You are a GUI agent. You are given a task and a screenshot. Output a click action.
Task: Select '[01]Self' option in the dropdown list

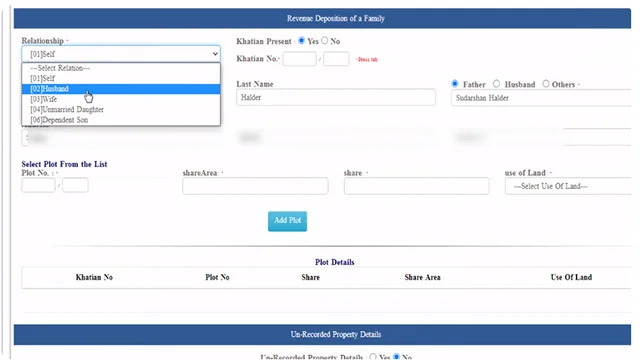(121, 78)
